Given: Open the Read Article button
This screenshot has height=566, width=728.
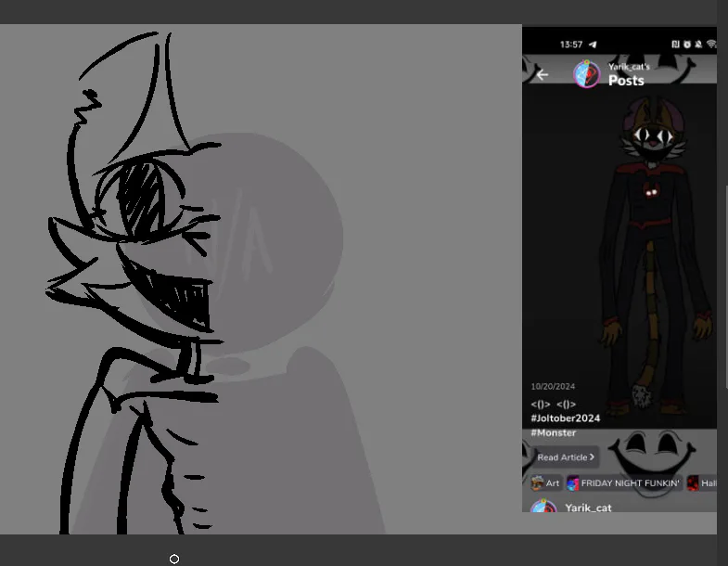Looking at the screenshot, I should [565, 457].
